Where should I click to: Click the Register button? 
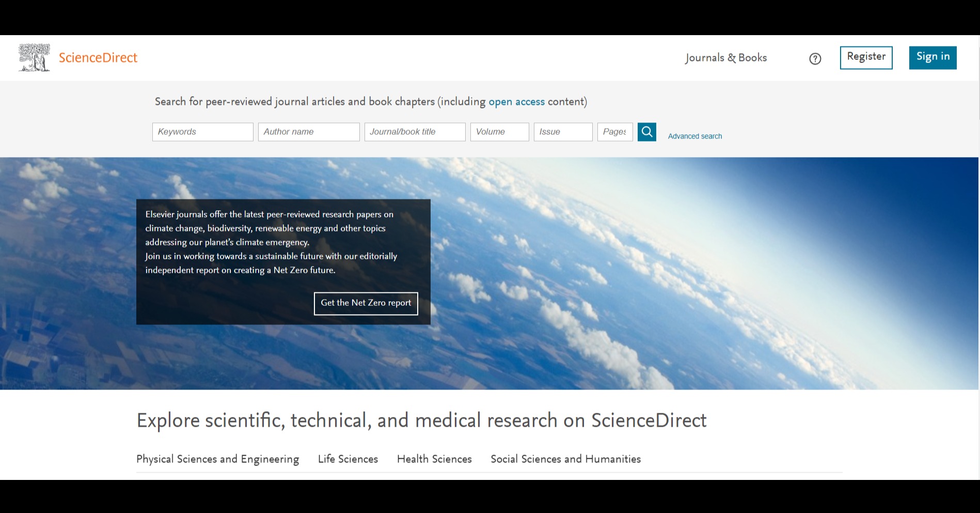[x=866, y=57]
